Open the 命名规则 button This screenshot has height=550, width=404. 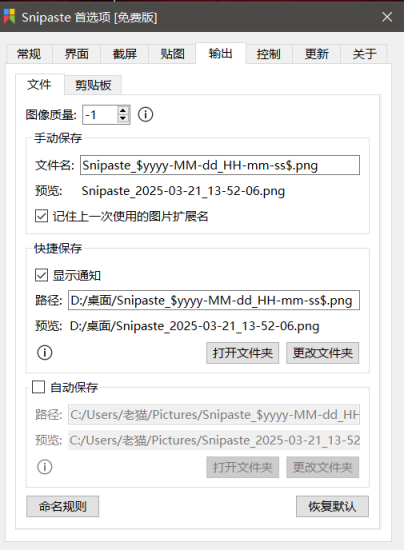coord(62,506)
